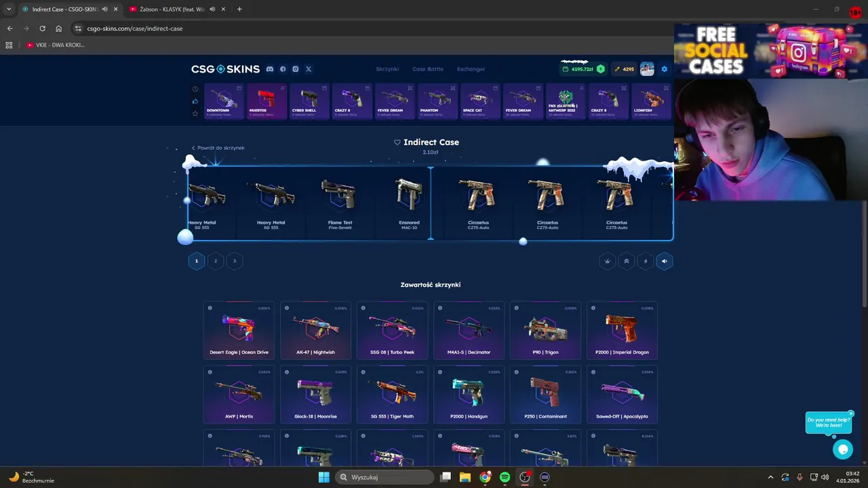Open the VKIE - DWA KROKI bookmark

click(x=56, y=45)
